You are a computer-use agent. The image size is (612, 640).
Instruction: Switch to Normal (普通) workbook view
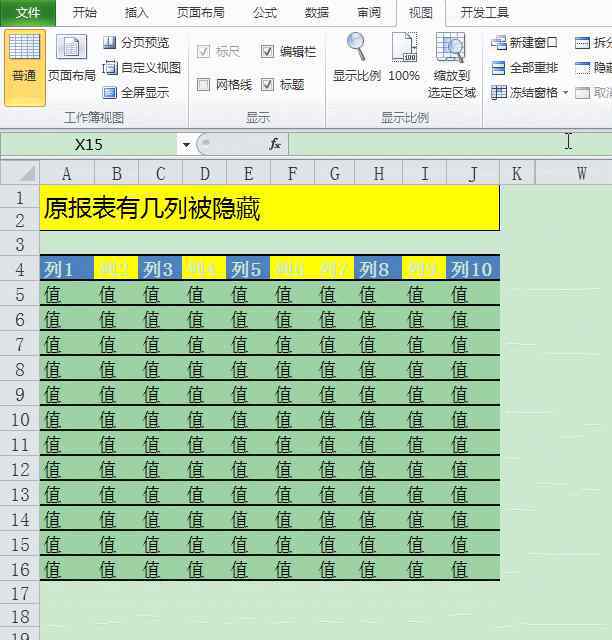point(24,68)
